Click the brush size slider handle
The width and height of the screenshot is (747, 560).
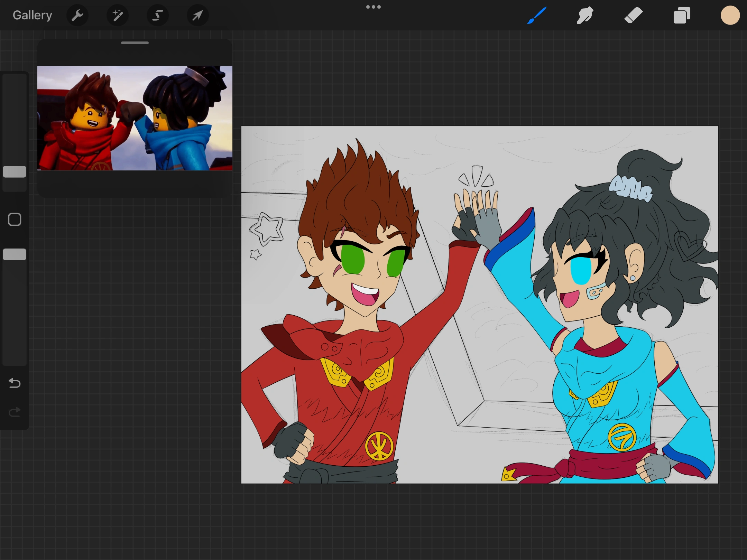15,172
